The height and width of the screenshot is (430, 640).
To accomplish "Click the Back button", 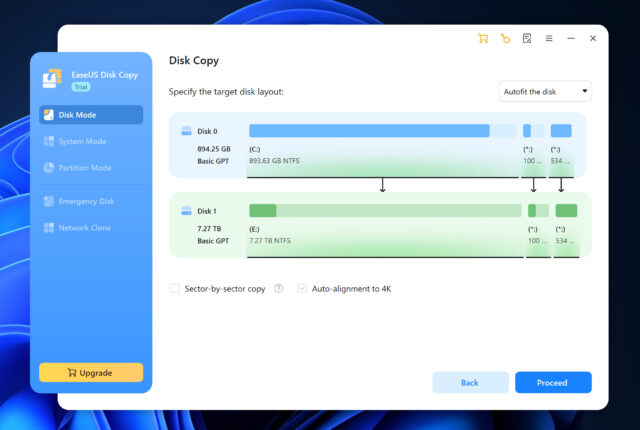I will (470, 382).
